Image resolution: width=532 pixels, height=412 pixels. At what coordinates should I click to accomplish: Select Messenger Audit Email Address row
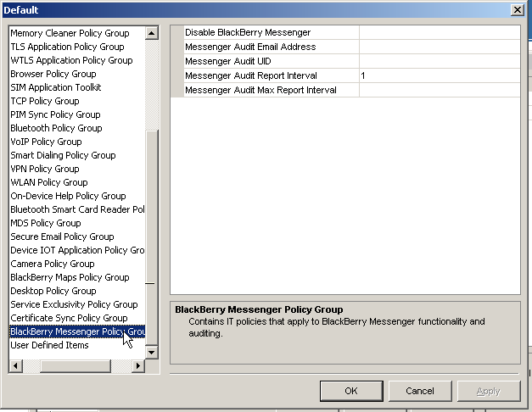pos(345,47)
